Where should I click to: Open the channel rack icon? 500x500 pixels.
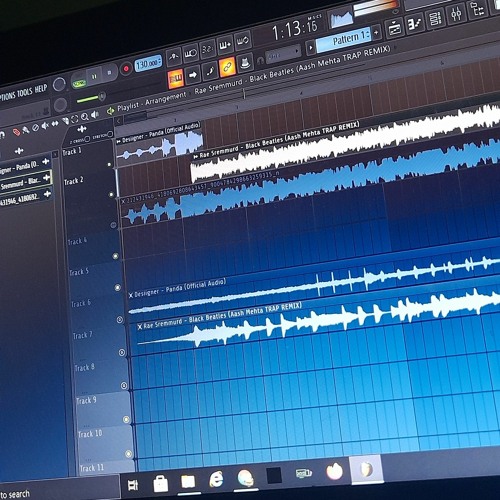pyautogui.click(x=435, y=19)
